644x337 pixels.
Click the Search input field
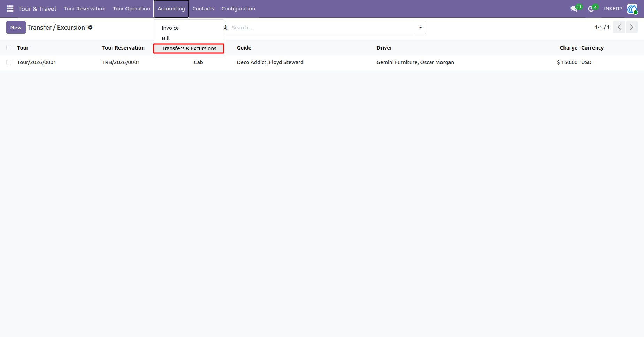coord(322,28)
